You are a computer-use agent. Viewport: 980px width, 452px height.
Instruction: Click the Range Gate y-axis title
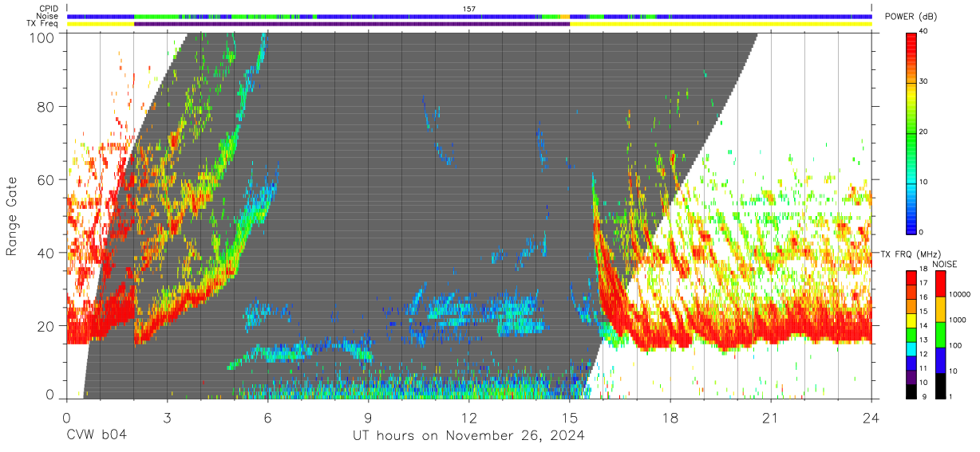coord(12,217)
